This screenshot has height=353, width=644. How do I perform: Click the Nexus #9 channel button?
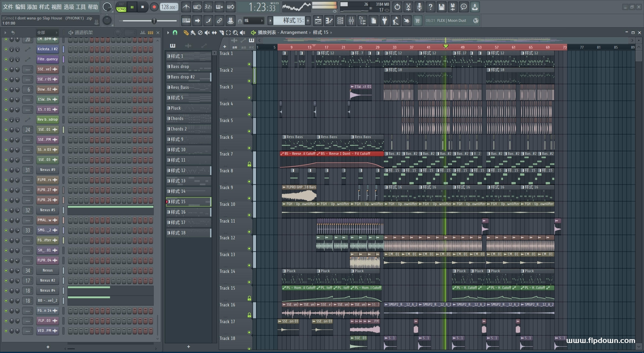pyautogui.click(x=47, y=170)
